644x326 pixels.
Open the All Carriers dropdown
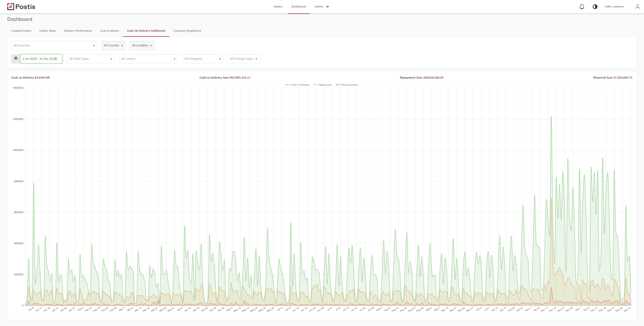148,59
